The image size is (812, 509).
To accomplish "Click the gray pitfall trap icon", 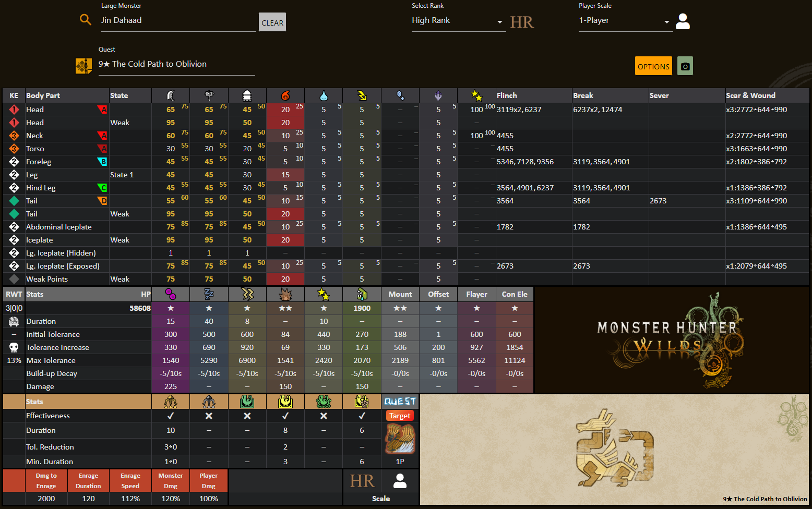I will 209,402.
